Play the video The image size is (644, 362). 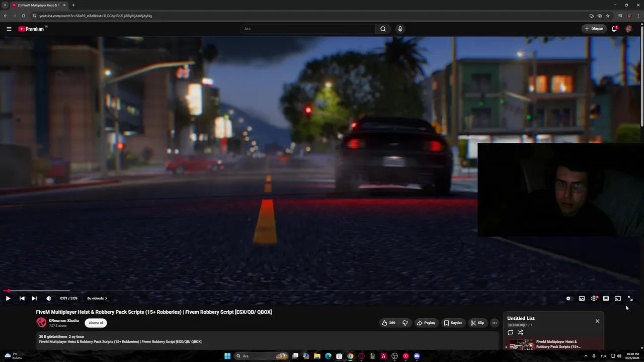[8, 298]
